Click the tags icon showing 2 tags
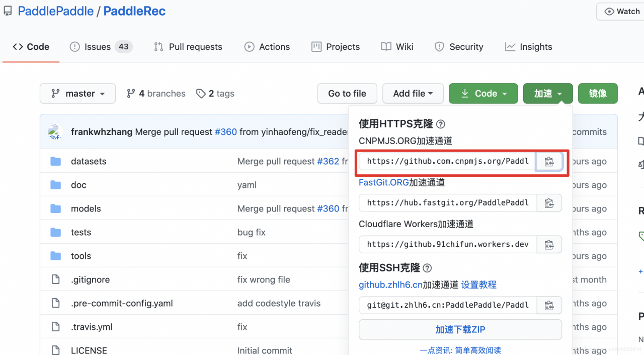Viewport: 644px width, 355px height. (x=201, y=94)
